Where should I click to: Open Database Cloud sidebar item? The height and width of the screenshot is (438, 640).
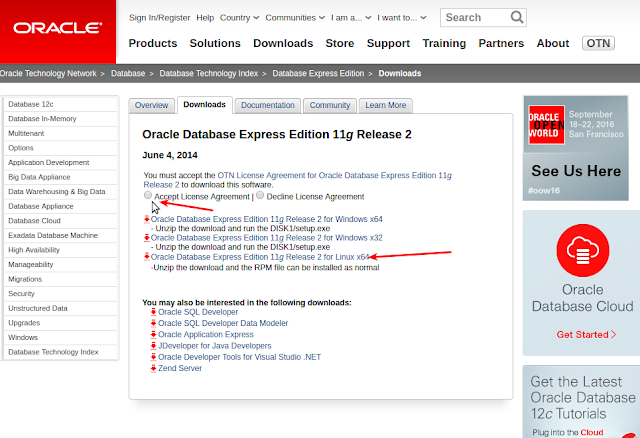point(60,221)
